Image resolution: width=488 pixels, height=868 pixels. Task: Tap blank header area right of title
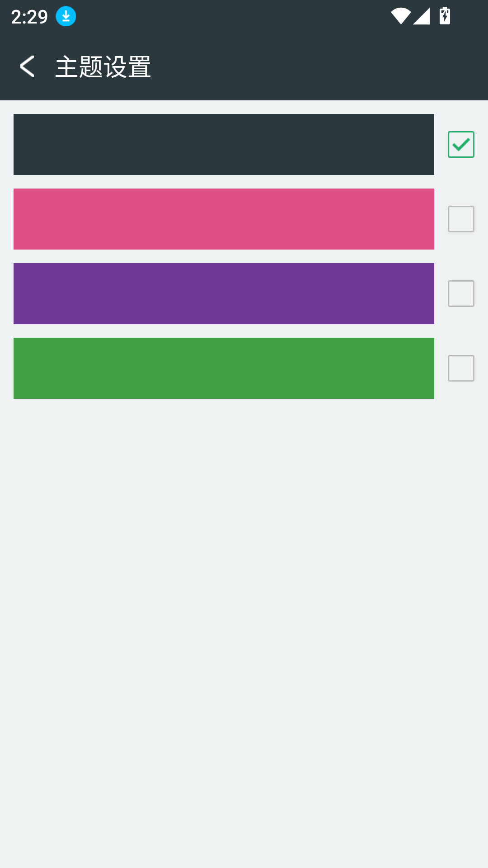[x=316, y=67]
